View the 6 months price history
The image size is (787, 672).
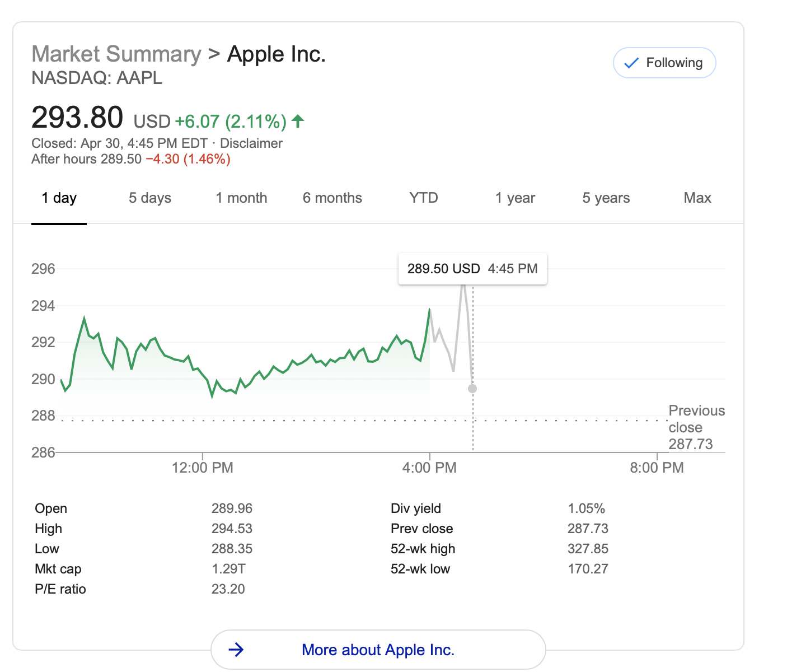click(x=332, y=198)
